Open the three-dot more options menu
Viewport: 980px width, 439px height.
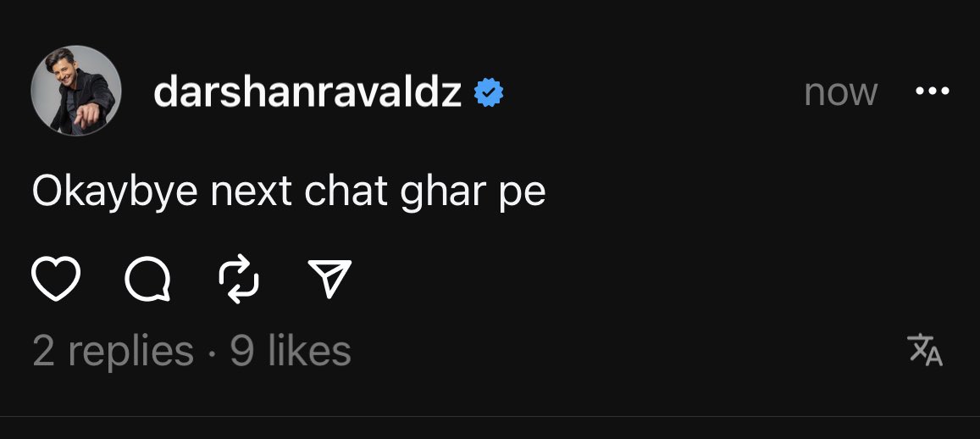932,92
